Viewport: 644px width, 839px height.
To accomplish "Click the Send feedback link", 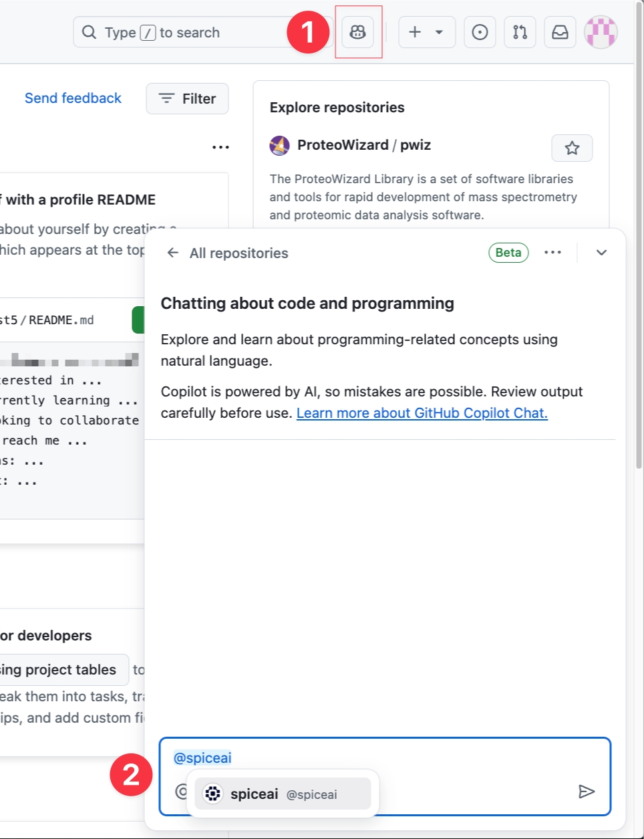I will pos(73,98).
